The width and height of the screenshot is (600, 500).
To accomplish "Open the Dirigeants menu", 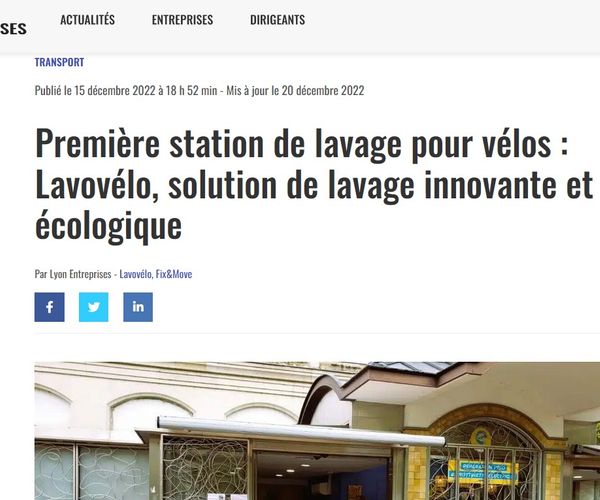I will [277, 20].
